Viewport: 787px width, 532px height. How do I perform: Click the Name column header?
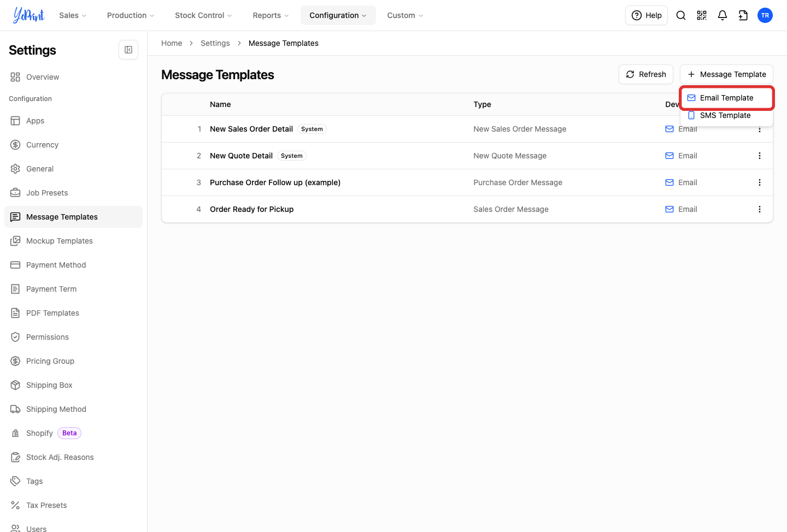(x=220, y=104)
